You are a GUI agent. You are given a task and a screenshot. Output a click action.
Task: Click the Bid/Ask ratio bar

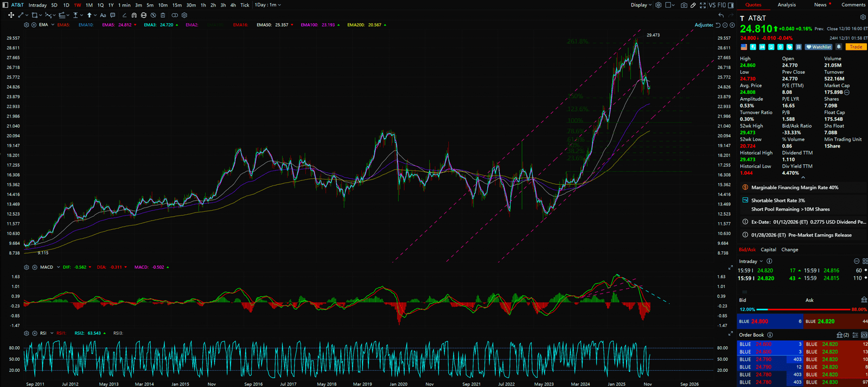tap(802, 309)
